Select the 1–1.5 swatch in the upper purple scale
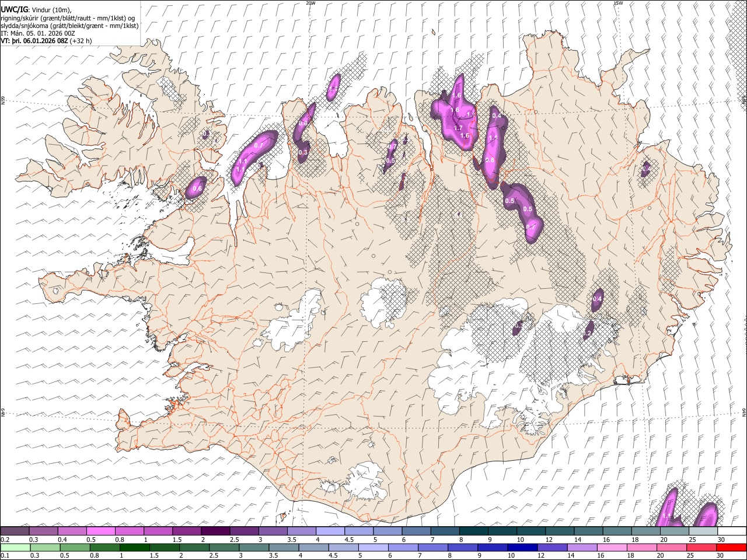Image resolution: width=747 pixels, height=560 pixels. 158,531
